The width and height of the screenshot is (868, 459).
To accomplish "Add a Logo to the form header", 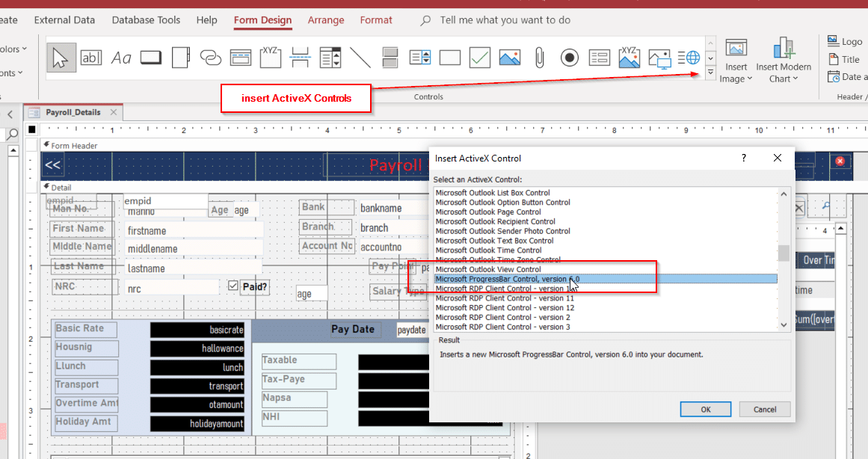I will point(843,40).
